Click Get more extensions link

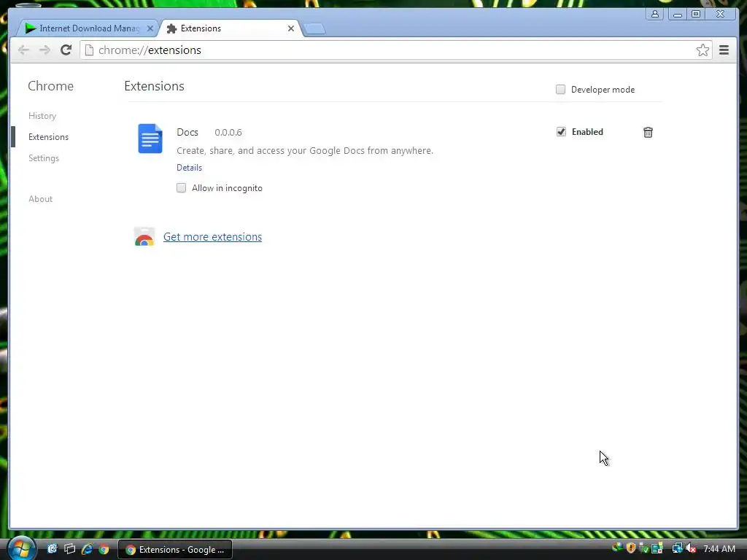[x=212, y=237]
